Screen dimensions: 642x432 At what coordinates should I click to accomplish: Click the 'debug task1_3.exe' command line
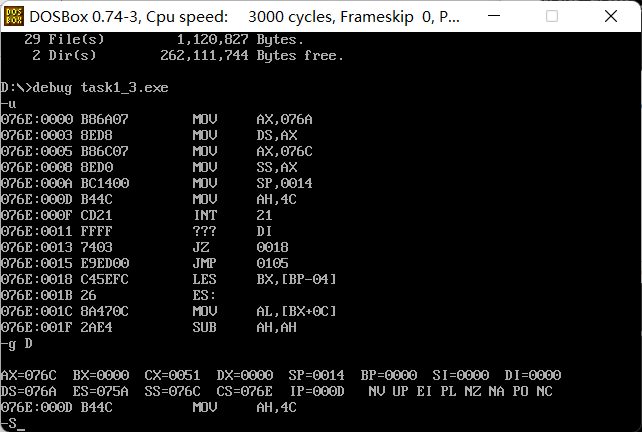point(100,88)
